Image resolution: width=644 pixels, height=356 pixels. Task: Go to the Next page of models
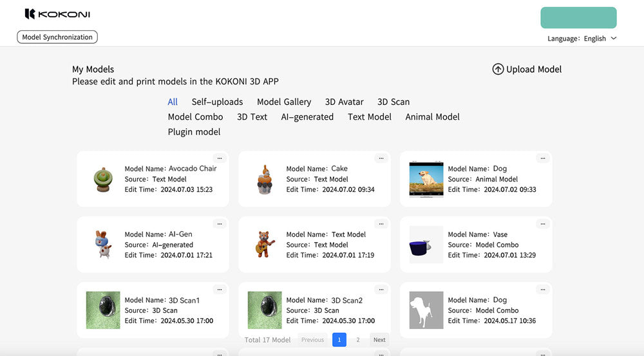[379, 340]
